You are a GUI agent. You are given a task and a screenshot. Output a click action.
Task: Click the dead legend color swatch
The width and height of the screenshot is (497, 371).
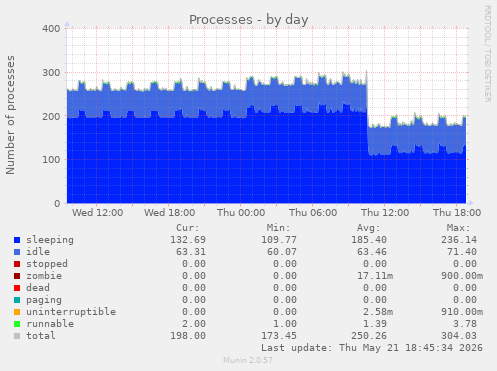click(x=17, y=288)
